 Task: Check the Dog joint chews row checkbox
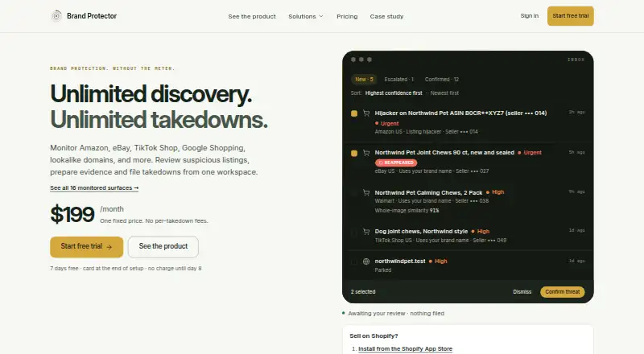click(x=354, y=232)
